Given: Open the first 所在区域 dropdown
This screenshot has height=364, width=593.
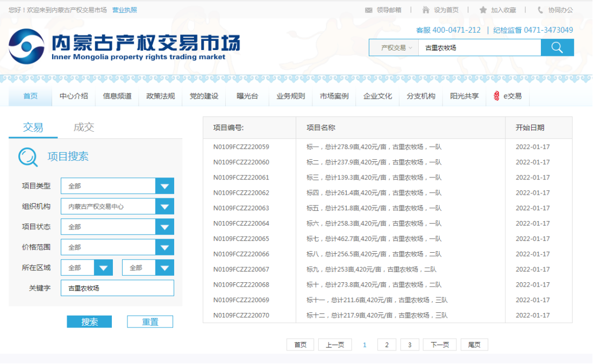Looking at the screenshot, I should [103, 268].
